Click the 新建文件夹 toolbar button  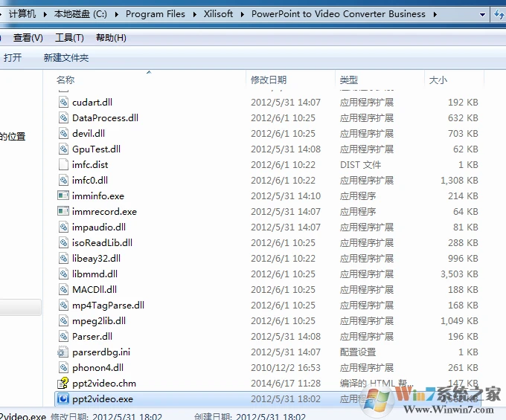click(66, 58)
